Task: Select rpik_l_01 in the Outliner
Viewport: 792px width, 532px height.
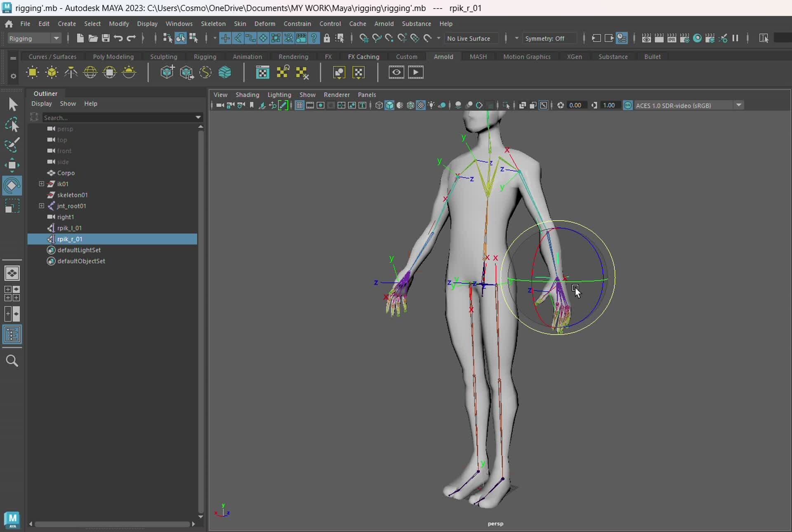Action: coord(70,228)
